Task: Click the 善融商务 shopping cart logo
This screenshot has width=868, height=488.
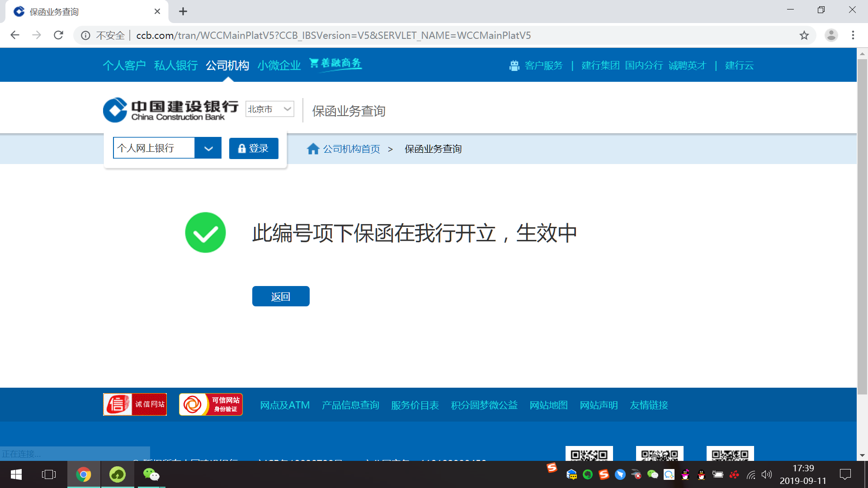Action: 335,64
